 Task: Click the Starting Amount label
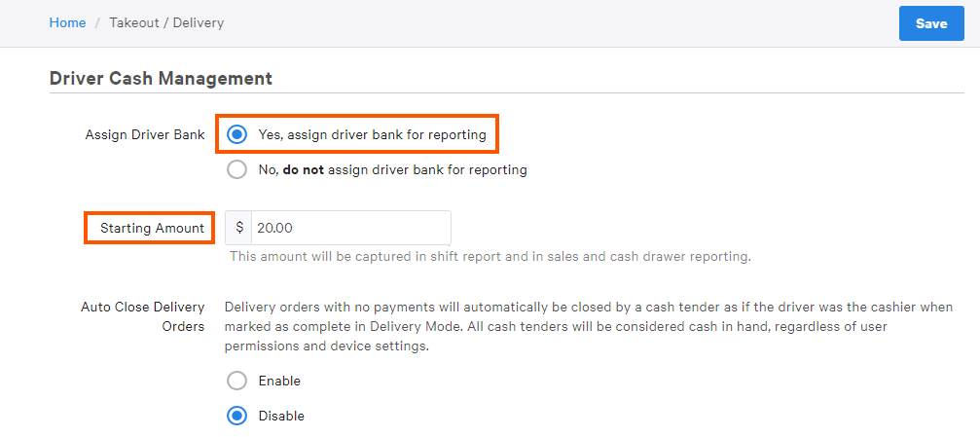pos(152,228)
